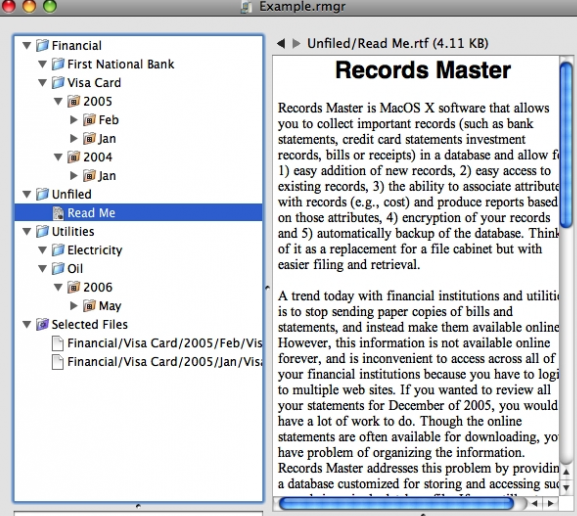Expand the May folder triangle
The image size is (577, 516).
pyautogui.click(x=74, y=305)
